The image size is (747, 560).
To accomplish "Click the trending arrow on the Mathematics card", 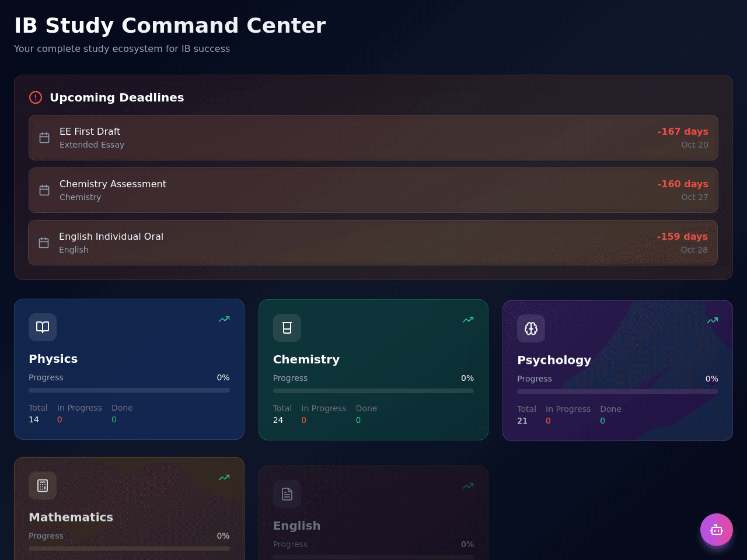I will click(224, 477).
